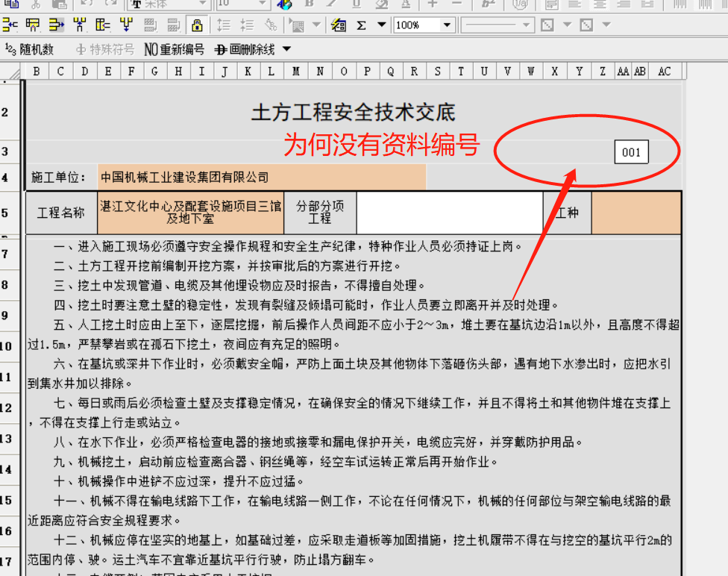The image size is (728, 576).
Task: Click the empty 分部分项工程 input cell
Action: (450, 213)
